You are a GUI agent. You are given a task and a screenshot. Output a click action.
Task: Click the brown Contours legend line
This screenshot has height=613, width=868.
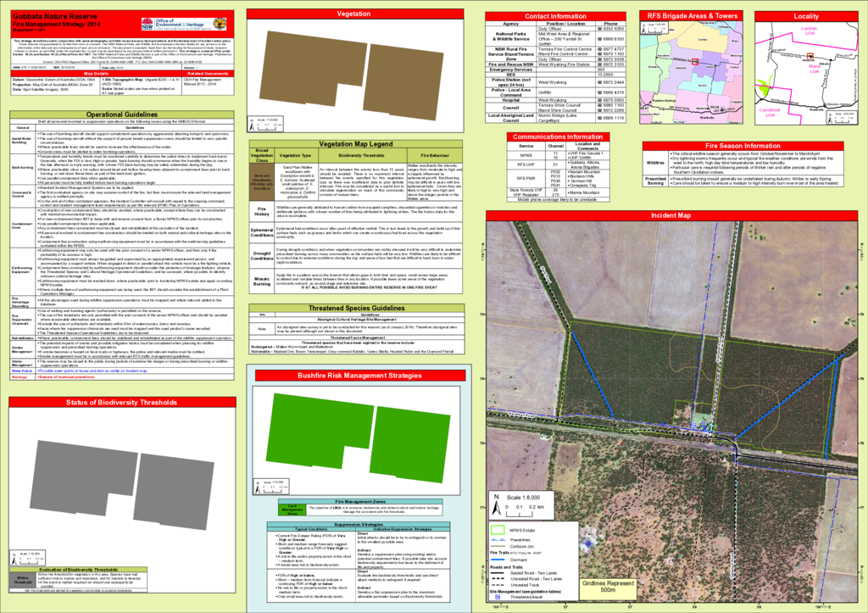pos(498,547)
